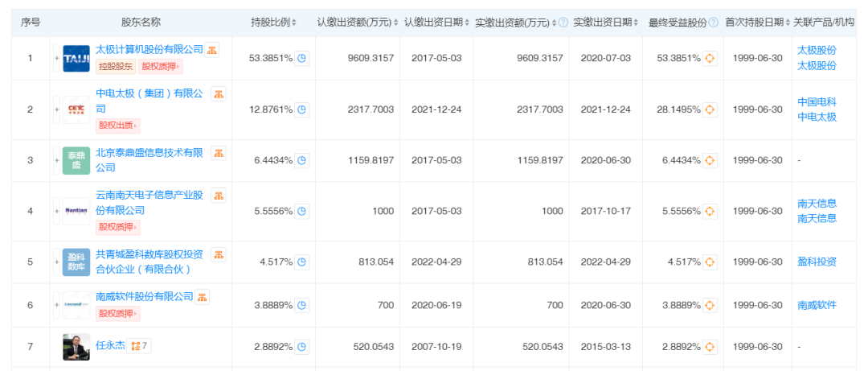
Task: Expand row 5 共青城盈科数库 with plus toggle
Action: 56,262
